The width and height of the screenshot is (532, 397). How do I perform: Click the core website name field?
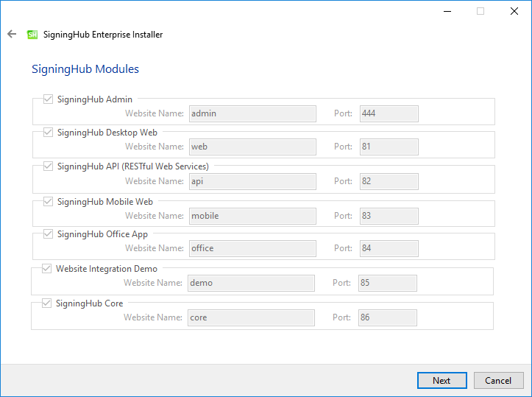(251, 317)
